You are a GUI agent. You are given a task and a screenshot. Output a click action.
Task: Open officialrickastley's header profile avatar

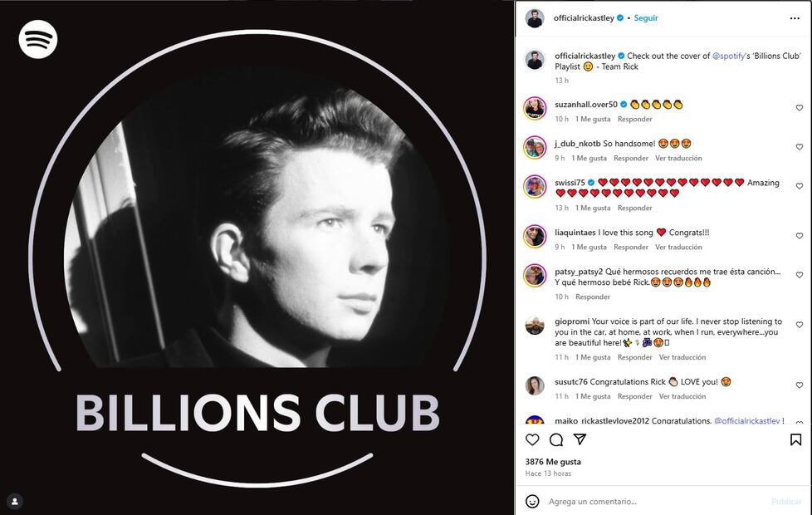click(x=534, y=18)
